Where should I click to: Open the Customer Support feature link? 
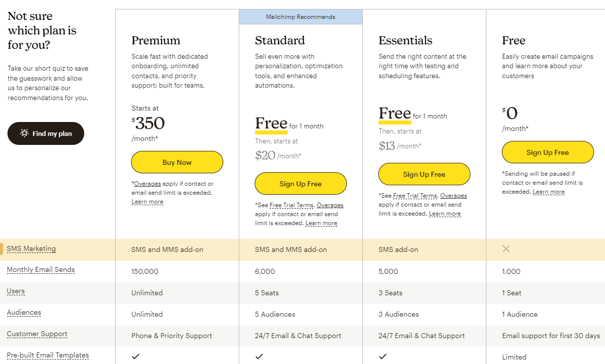tap(37, 334)
